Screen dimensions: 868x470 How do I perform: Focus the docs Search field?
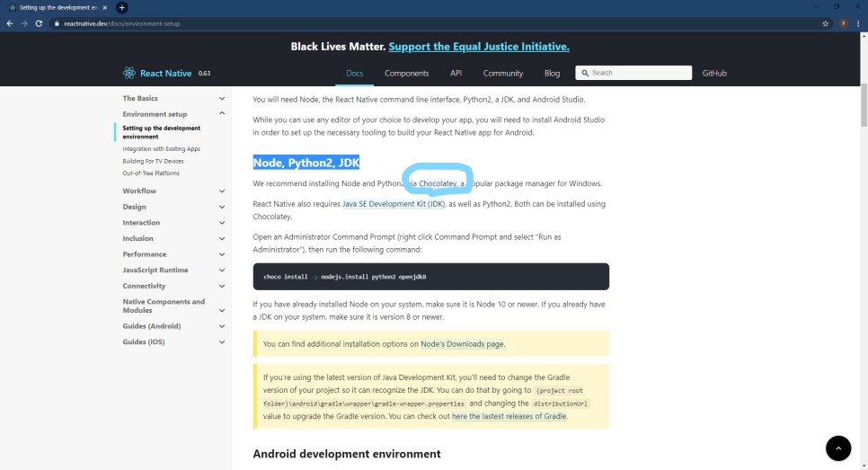point(633,73)
